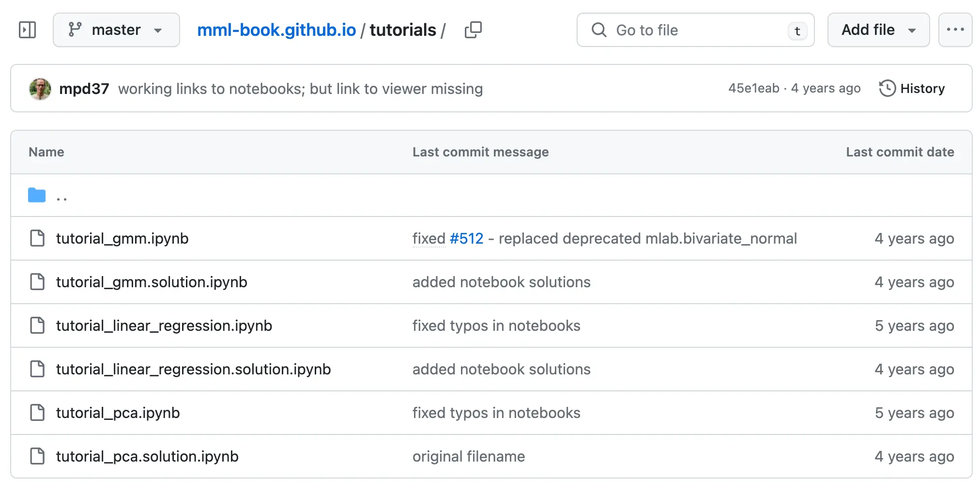Open commit hash 45e1eab
The height and width of the screenshot is (495, 980).
click(x=754, y=88)
